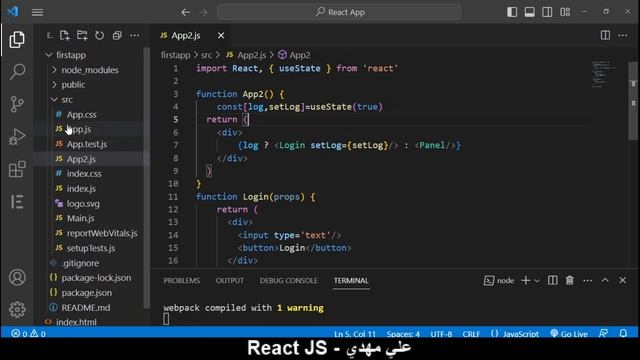Image resolution: width=640 pixels, height=360 pixels.
Task: Open the Extensions view
Action: coord(17,169)
